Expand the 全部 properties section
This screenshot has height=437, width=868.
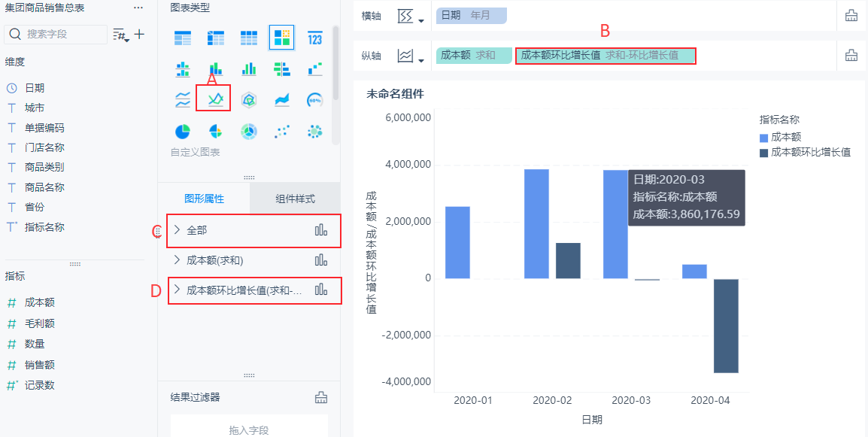coord(178,230)
